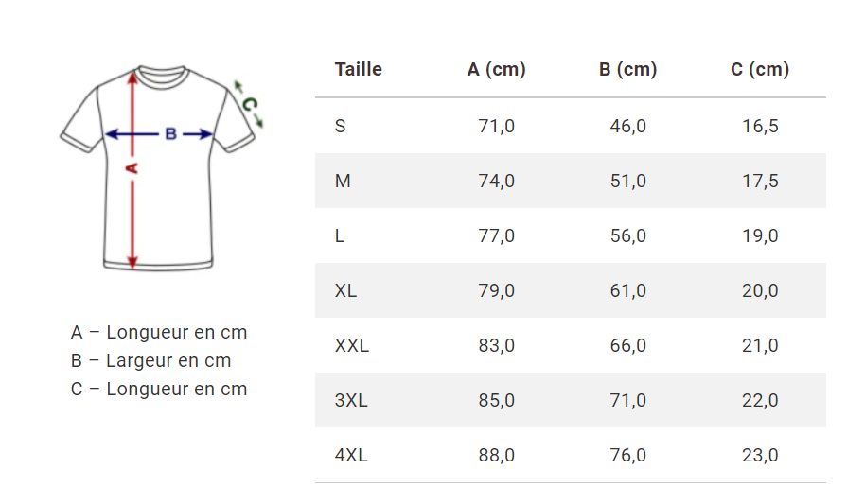Pick the 4XL size row label
The height and width of the screenshot is (504, 865).
351,455
